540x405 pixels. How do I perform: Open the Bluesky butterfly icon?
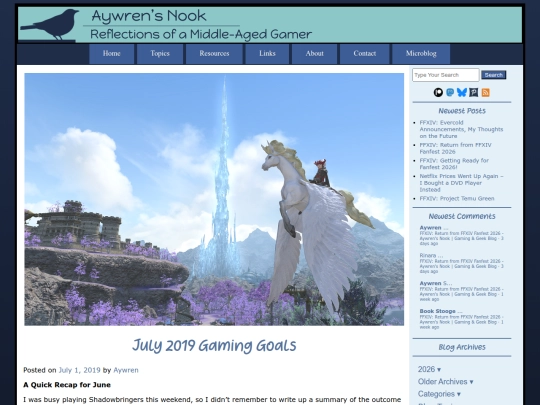pyautogui.click(x=462, y=92)
